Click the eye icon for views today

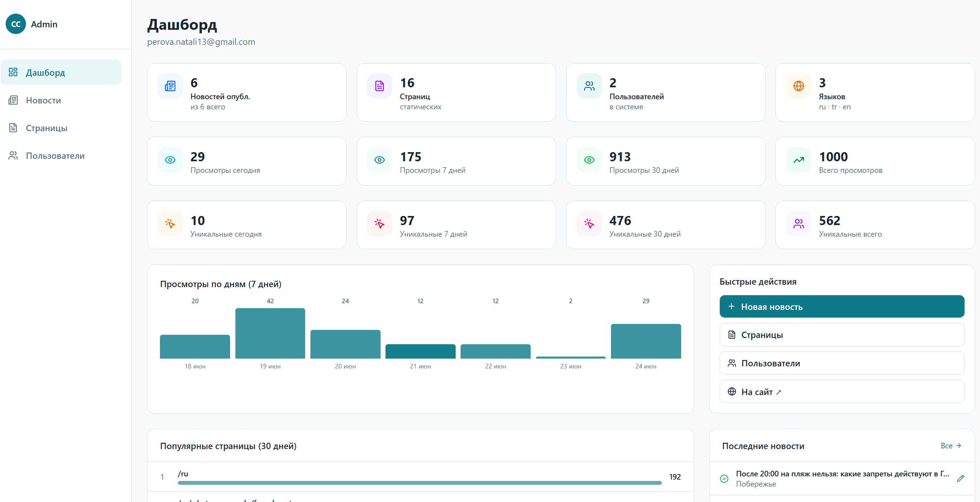point(170,160)
